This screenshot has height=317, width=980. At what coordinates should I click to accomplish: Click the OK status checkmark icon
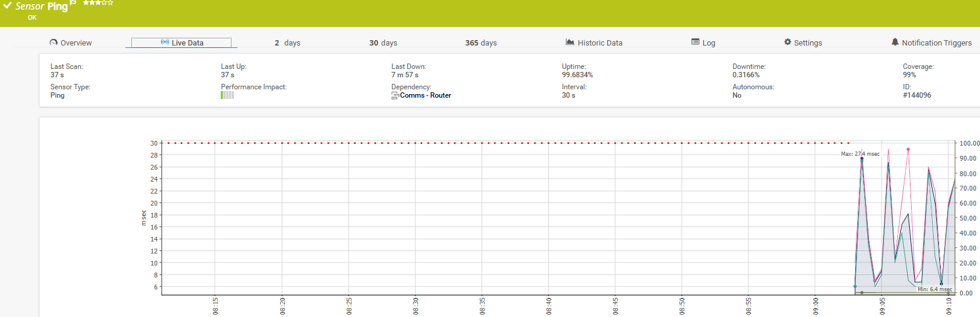(7, 5)
